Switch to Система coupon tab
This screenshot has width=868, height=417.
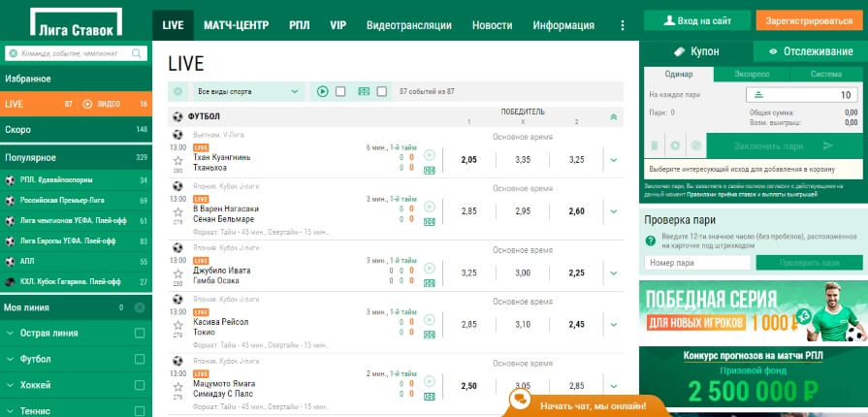pos(826,75)
